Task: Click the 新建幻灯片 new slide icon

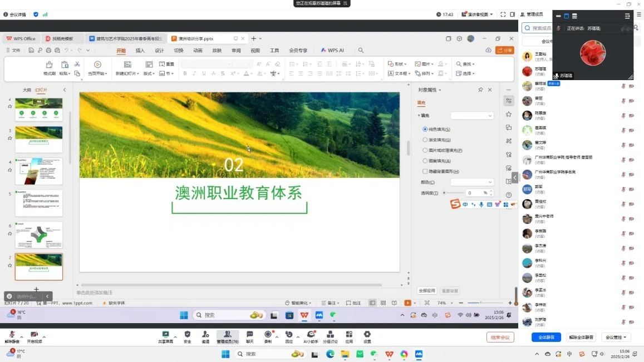Action: click(127, 65)
